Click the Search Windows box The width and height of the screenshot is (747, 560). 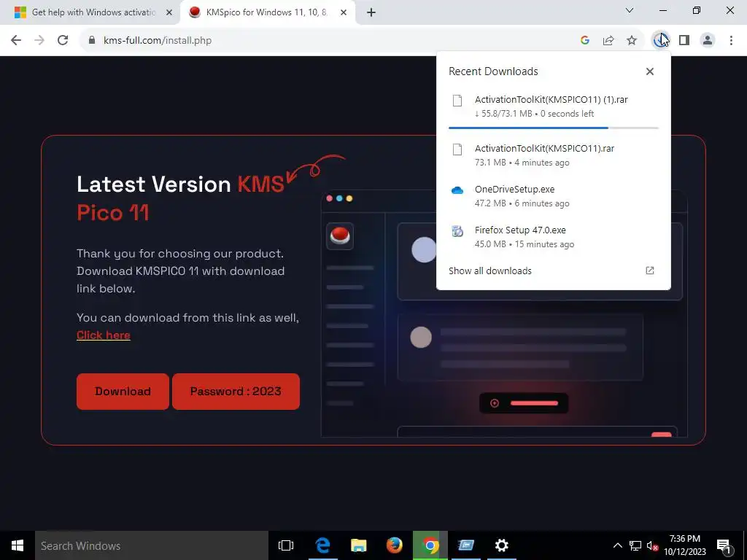click(152, 545)
